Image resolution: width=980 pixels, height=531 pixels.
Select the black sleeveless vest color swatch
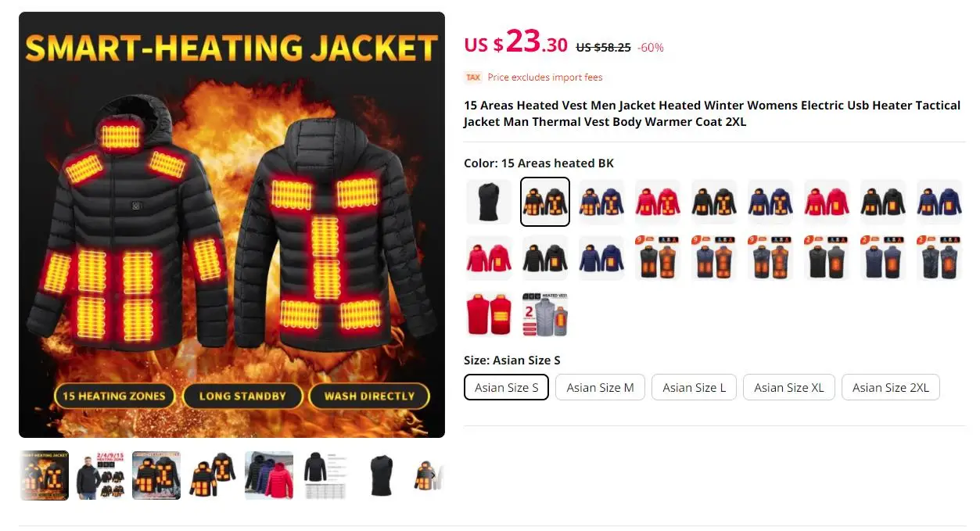click(489, 202)
